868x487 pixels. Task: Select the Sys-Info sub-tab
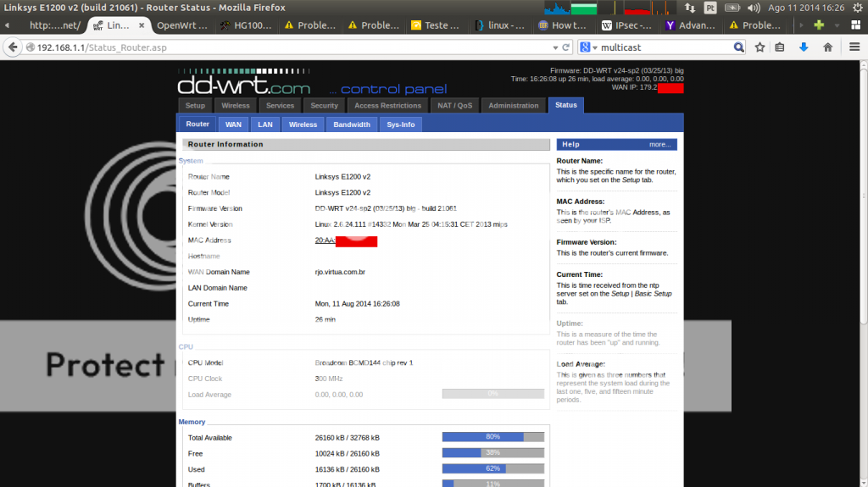click(401, 125)
